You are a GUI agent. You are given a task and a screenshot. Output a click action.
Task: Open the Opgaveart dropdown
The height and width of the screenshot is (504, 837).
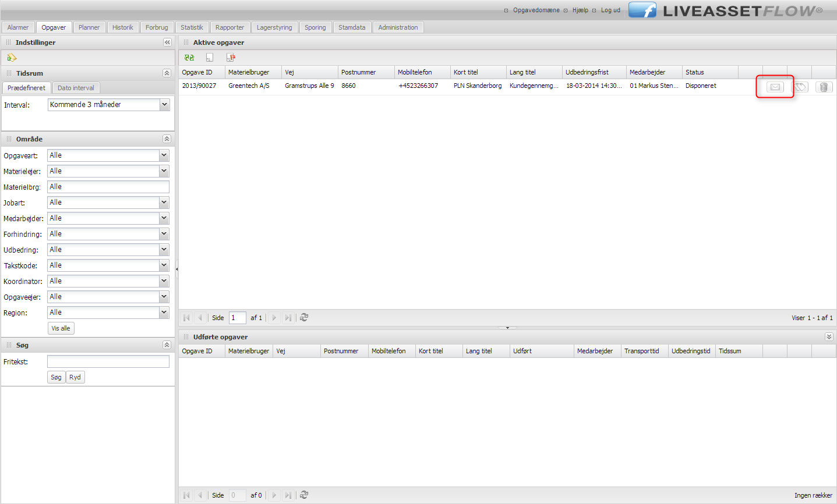click(x=164, y=155)
